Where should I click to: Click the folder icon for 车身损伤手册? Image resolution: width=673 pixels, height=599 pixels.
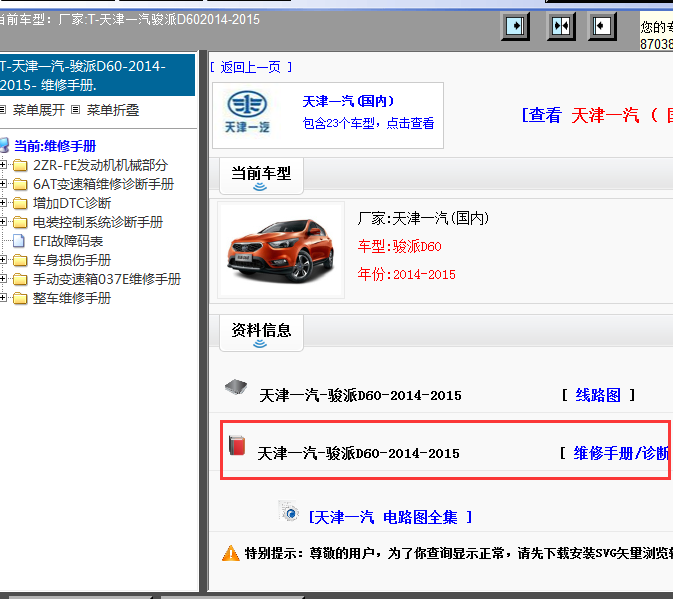click(20, 260)
